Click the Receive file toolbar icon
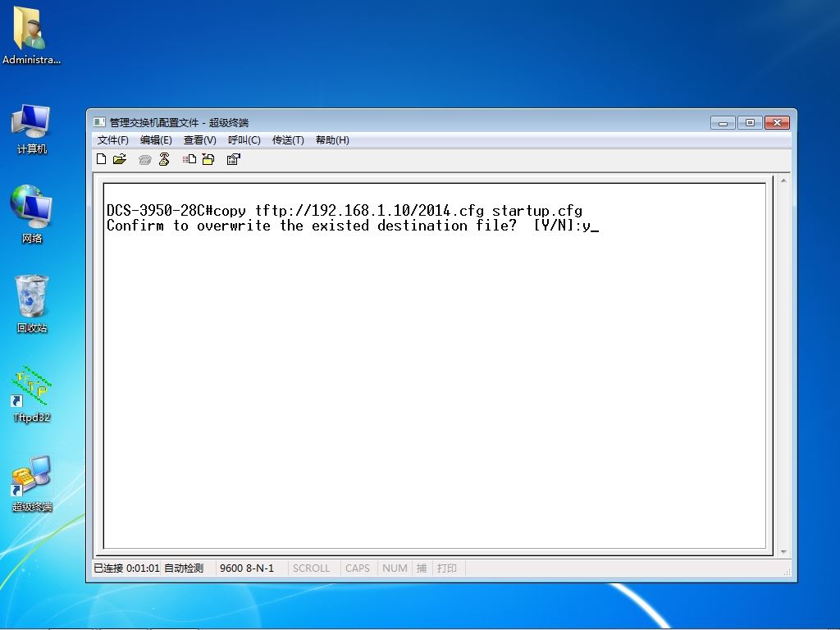 point(208,159)
